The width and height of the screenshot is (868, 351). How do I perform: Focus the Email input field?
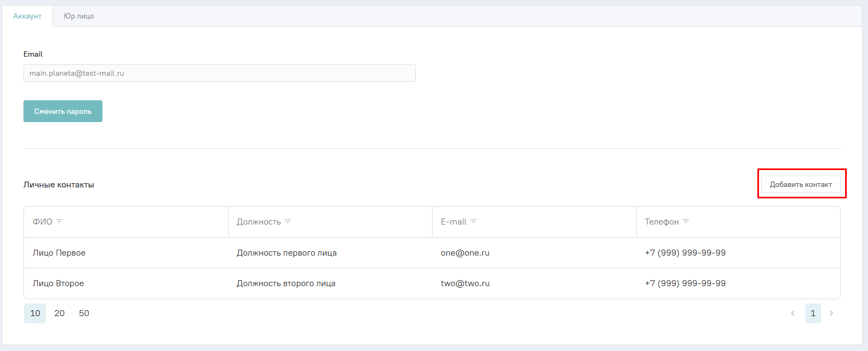tap(219, 73)
